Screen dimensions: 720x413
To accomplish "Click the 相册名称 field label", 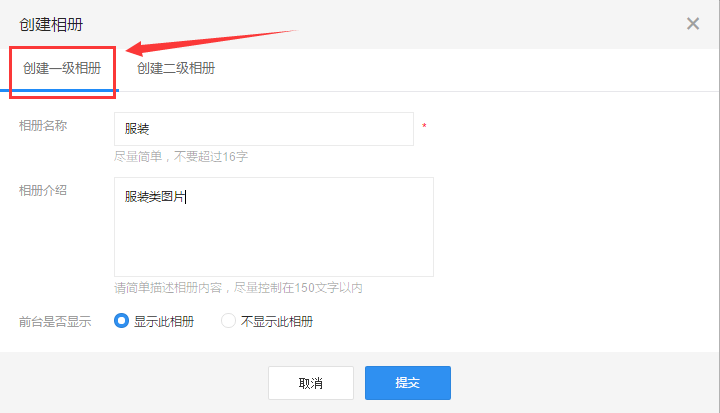I will tap(43, 126).
